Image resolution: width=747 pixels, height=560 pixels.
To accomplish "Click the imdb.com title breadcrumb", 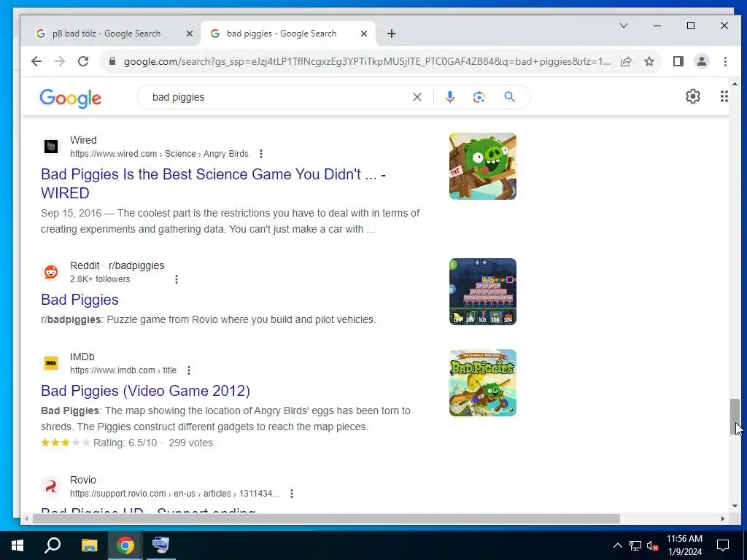I will 123,370.
